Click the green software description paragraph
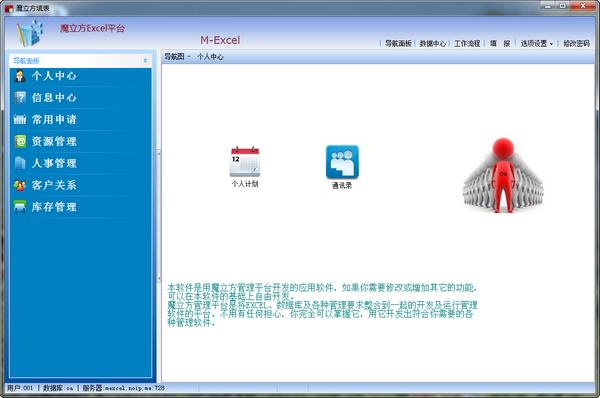Image resolution: width=600 pixels, height=398 pixels. click(322, 305)
